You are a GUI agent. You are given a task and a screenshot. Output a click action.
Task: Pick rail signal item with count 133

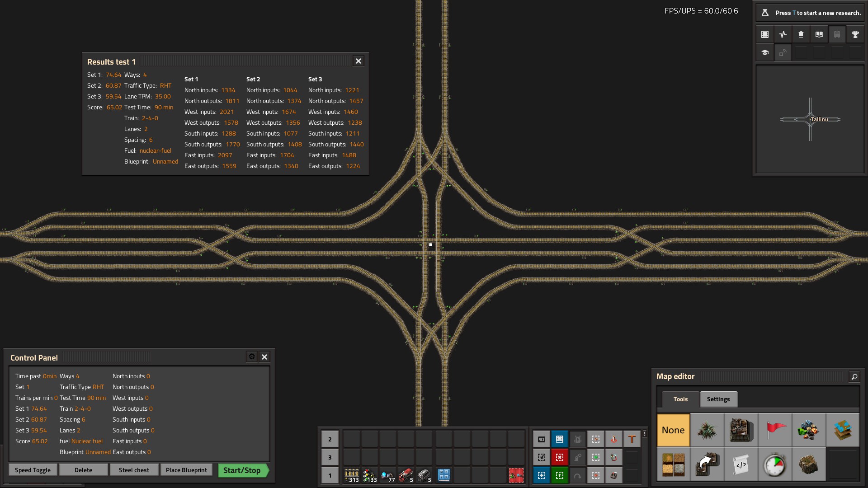tap(370, 475)
